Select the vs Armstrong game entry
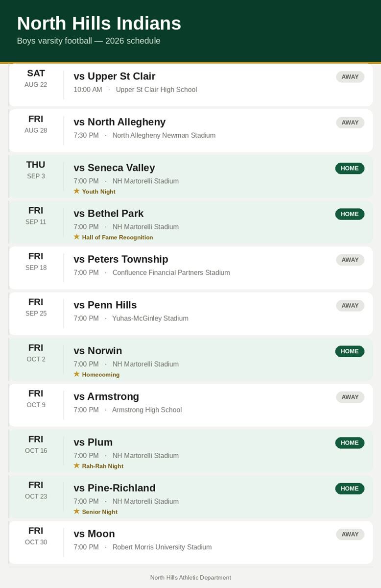This screenshot has height=588, width=381. coord(106,396)
